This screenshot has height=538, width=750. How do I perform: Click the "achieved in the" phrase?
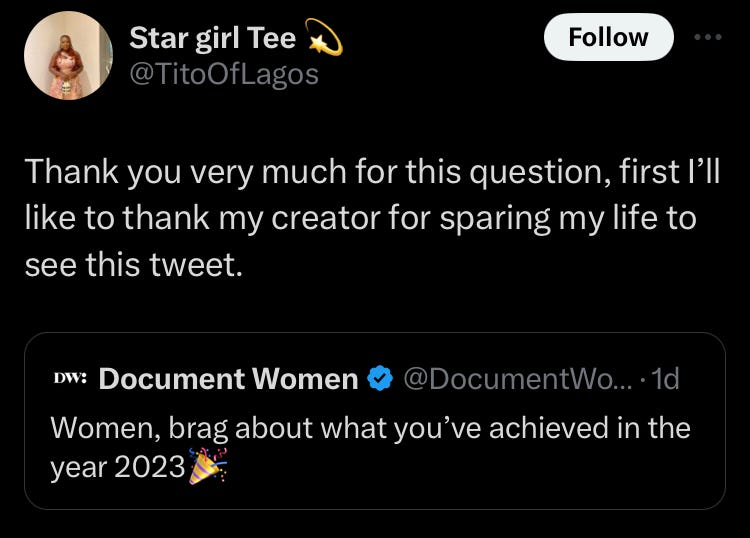point(589,428)
